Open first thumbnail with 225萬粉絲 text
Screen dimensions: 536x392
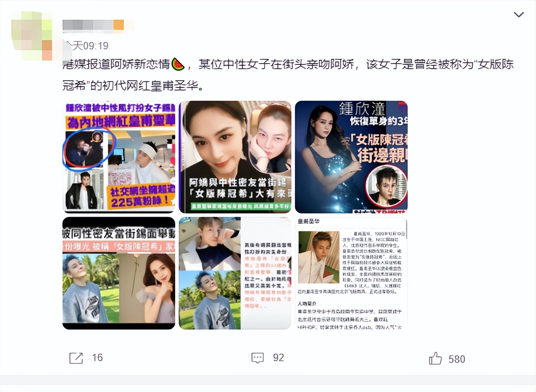(x=119, y=157)
